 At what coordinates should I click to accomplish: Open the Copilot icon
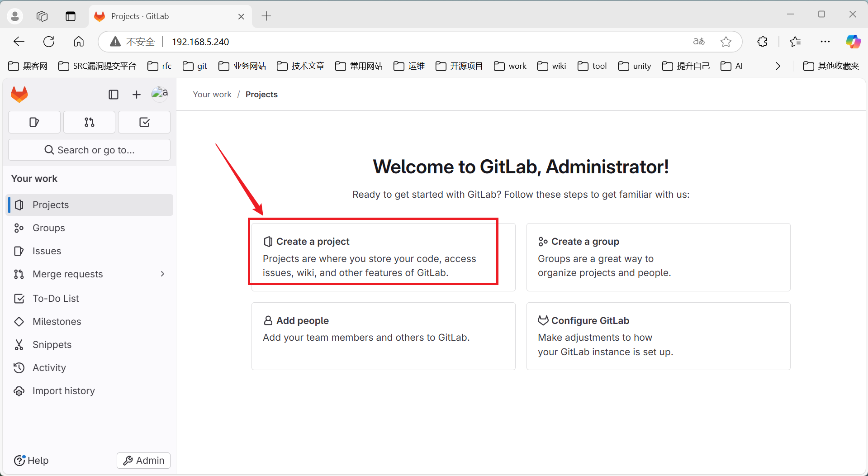(x=853, y=42)
